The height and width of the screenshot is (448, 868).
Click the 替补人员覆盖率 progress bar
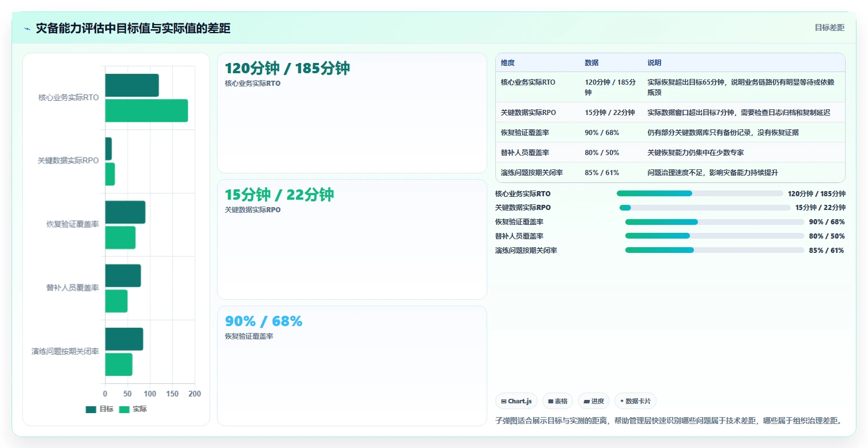pyautogui.click(x=715, y=236)
